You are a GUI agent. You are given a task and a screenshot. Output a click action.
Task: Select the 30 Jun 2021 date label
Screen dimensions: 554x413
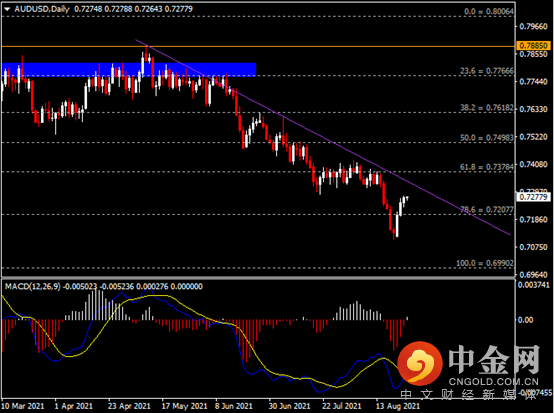(x=289, y=406)
